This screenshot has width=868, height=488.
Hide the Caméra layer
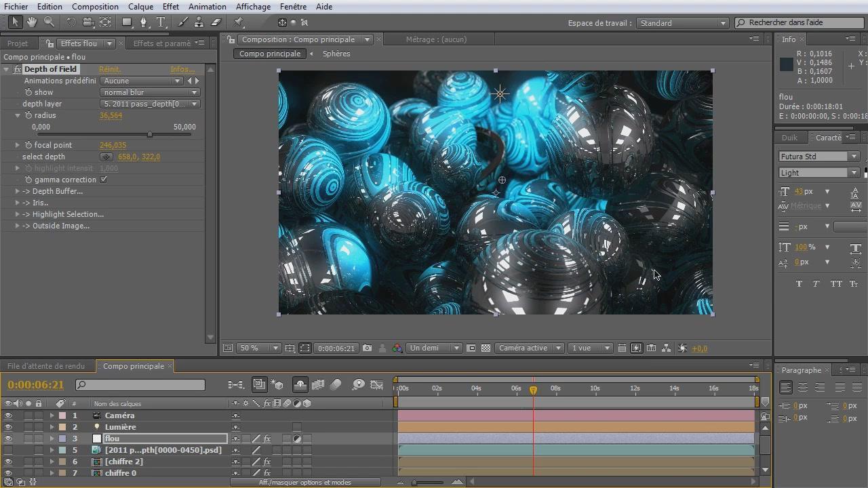click(8, 415)
